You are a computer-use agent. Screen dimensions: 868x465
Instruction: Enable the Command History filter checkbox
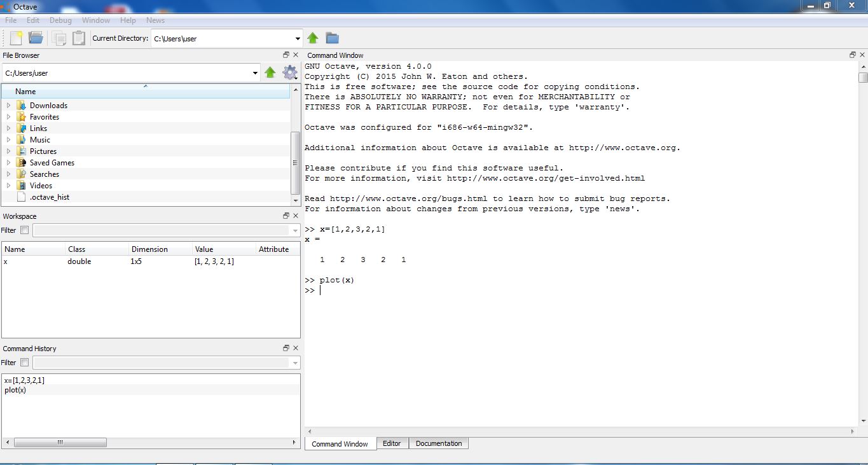(x=25, y=363)
